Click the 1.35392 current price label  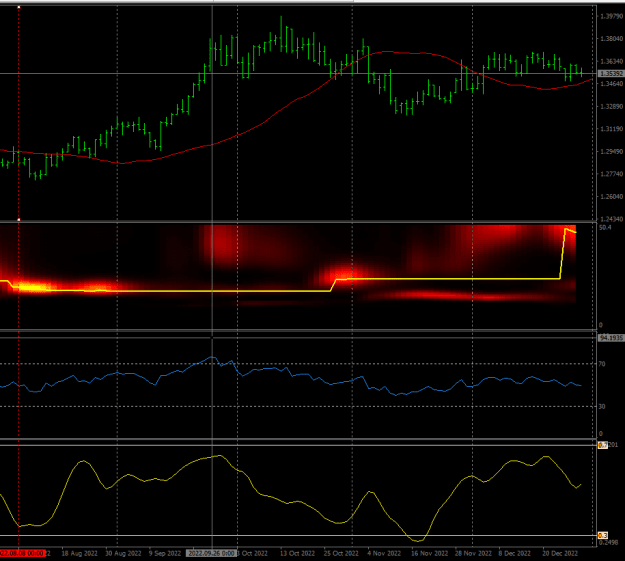pos(611,74)
